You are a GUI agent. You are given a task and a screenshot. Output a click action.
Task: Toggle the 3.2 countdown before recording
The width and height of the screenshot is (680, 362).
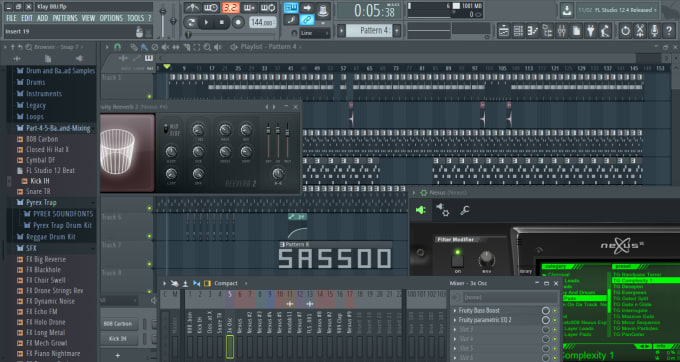[231, 7]
